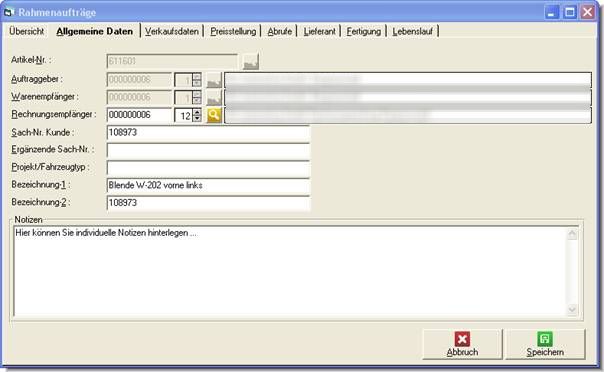Click the red X Abbruch icon

tap(462, 339)
